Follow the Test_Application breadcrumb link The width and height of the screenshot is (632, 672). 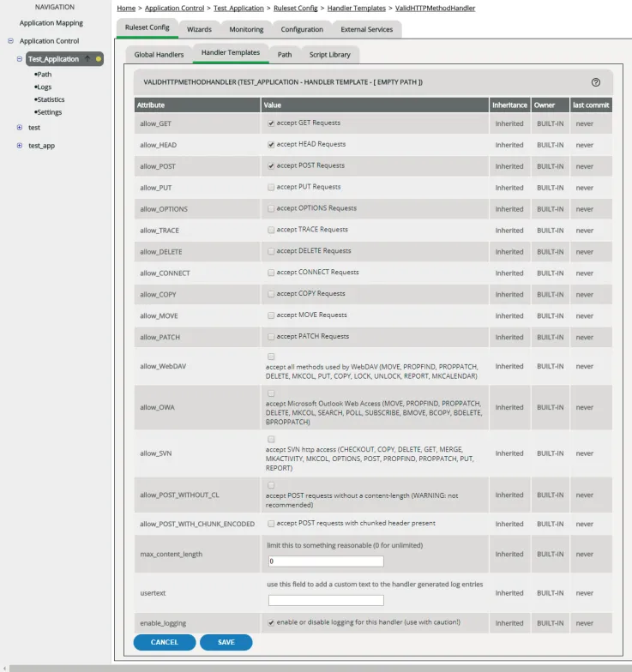pos(238,9)
